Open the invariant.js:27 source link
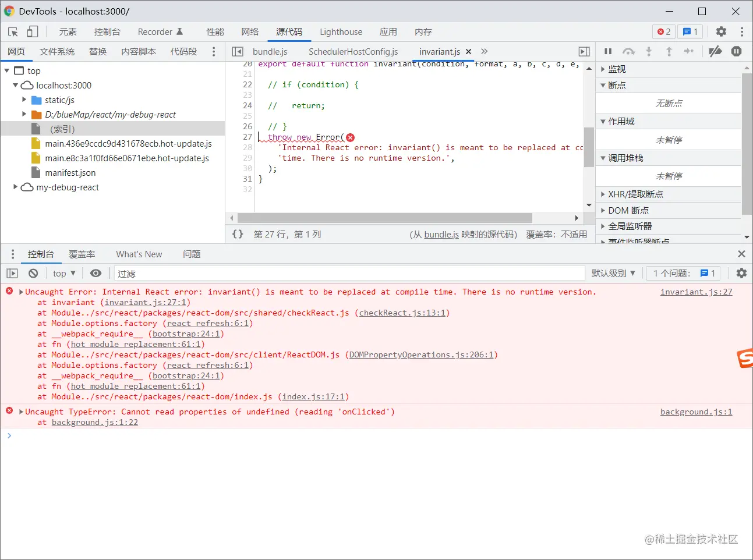The width and height of the screenshot is (753, 560). [696, 292]
